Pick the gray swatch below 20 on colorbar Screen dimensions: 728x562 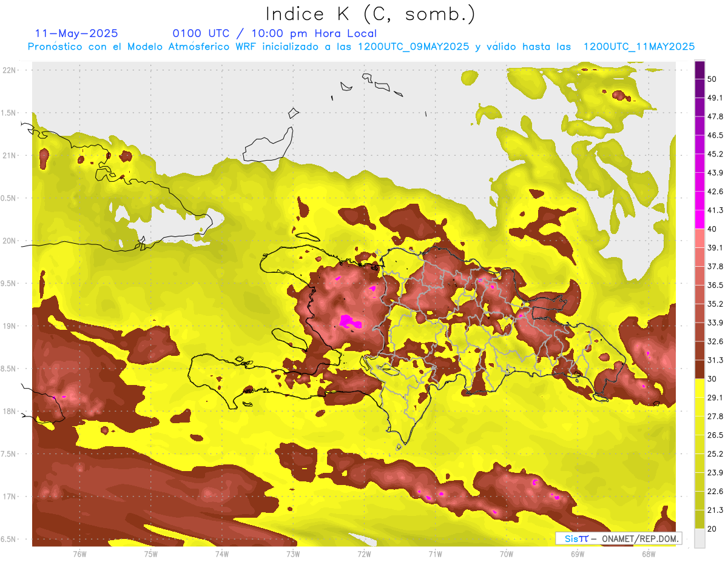point(699,538)
